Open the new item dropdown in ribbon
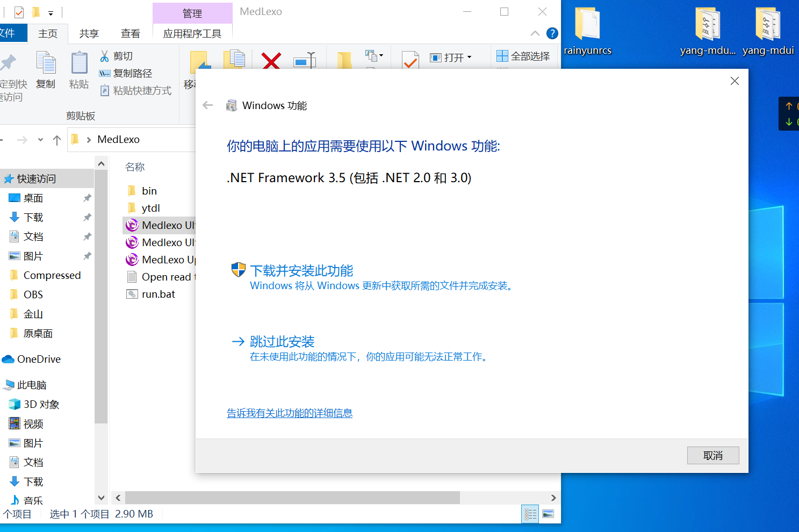The width and height of the screenshot is (799, 532). [374, 55]
